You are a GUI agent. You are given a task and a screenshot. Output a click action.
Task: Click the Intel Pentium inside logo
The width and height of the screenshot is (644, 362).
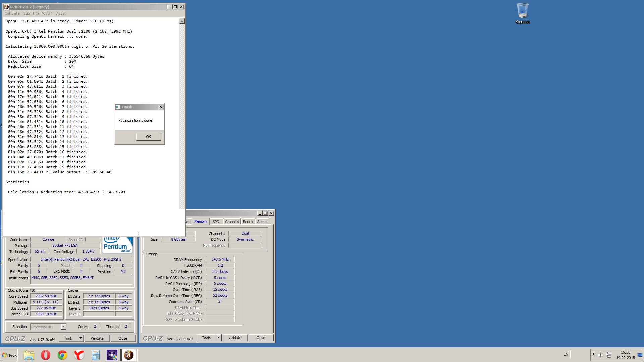click(x=118, y=245)
